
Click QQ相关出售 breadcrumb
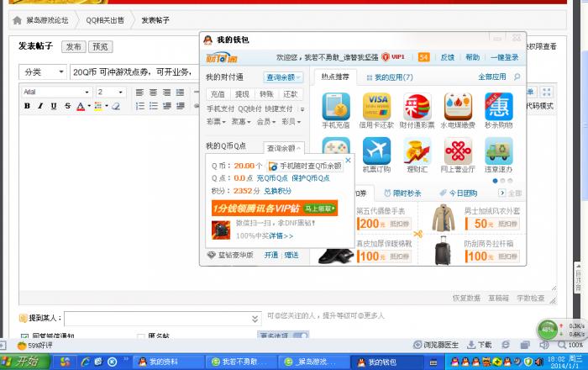[x=105, y=20]
